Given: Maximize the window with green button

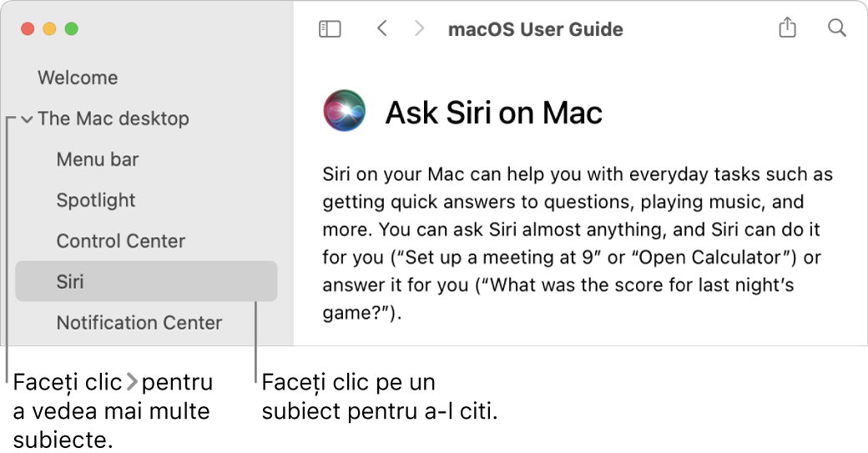Looking at the screenshot, I should click(x=71, y=29).
